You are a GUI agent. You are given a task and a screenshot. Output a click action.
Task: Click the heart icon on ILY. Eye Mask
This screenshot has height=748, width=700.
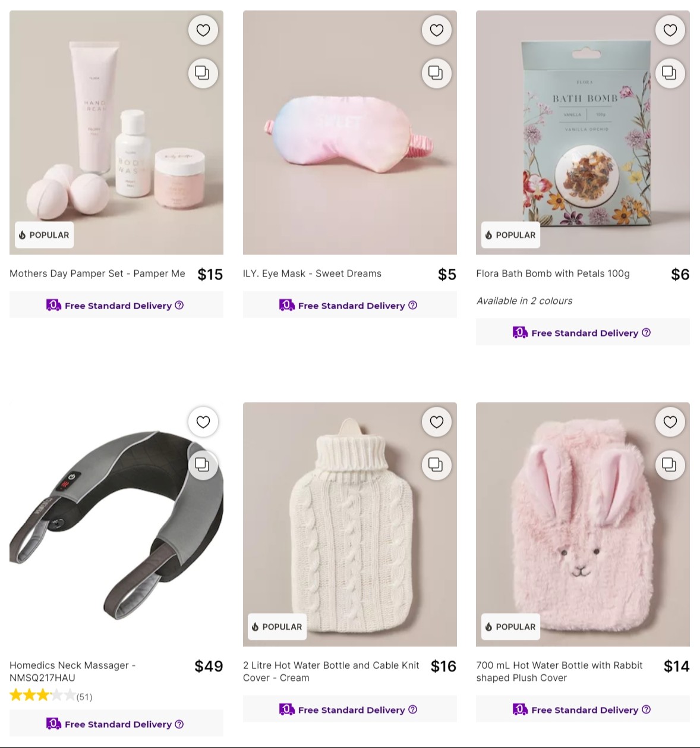point(437,30)
